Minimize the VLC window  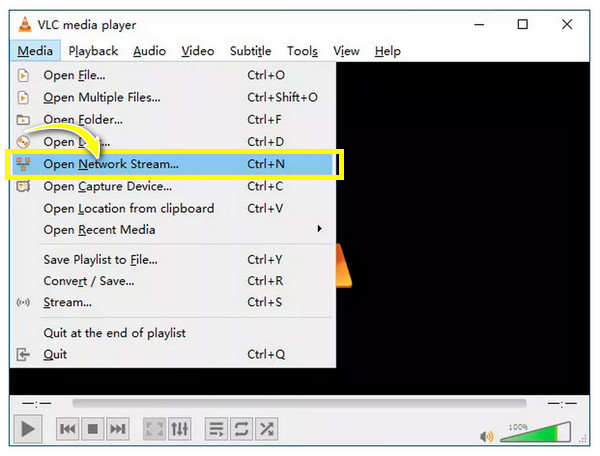pyautogui.click(x=479, y=24)
